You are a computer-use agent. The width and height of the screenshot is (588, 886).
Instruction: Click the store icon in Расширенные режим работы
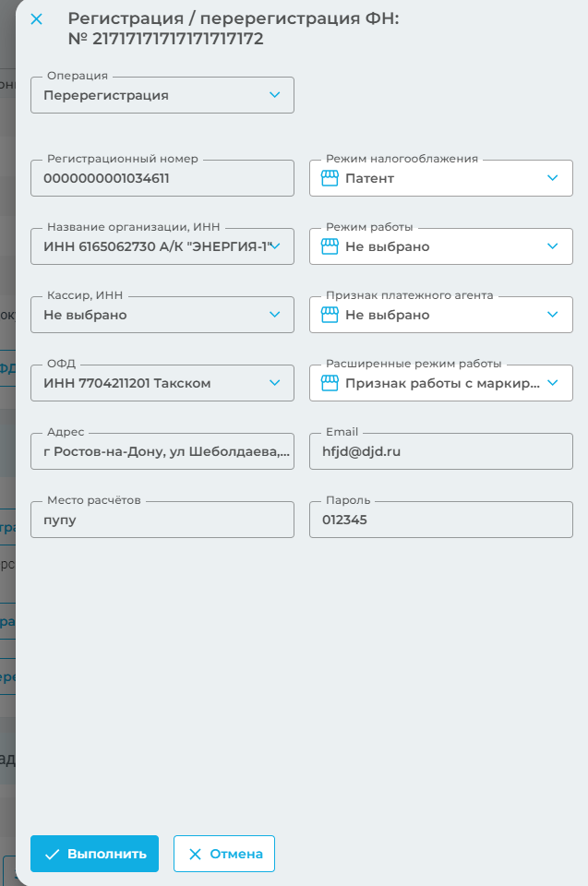(330, 383)
